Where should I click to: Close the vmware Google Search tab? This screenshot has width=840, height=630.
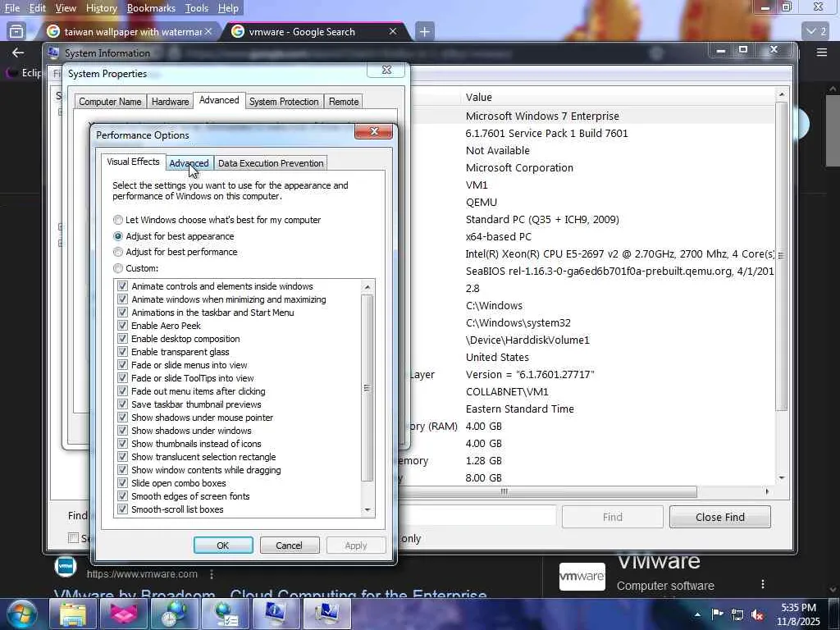click(393, 32)
